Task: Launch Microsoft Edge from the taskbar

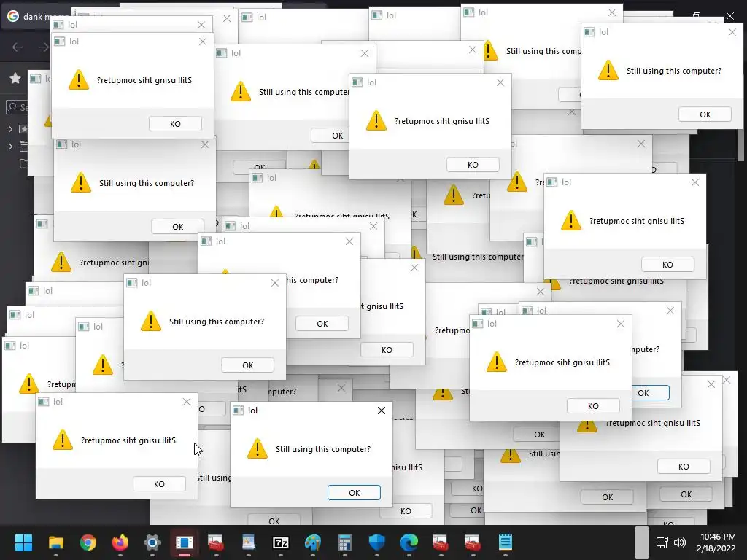Action: pyautogui.click(x=409, y=542)
